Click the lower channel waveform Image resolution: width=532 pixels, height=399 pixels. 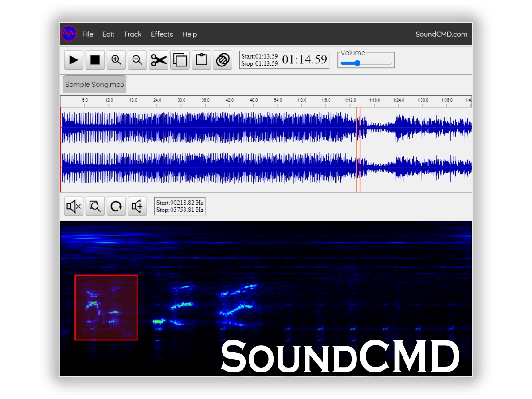click(x=266, y=168)
